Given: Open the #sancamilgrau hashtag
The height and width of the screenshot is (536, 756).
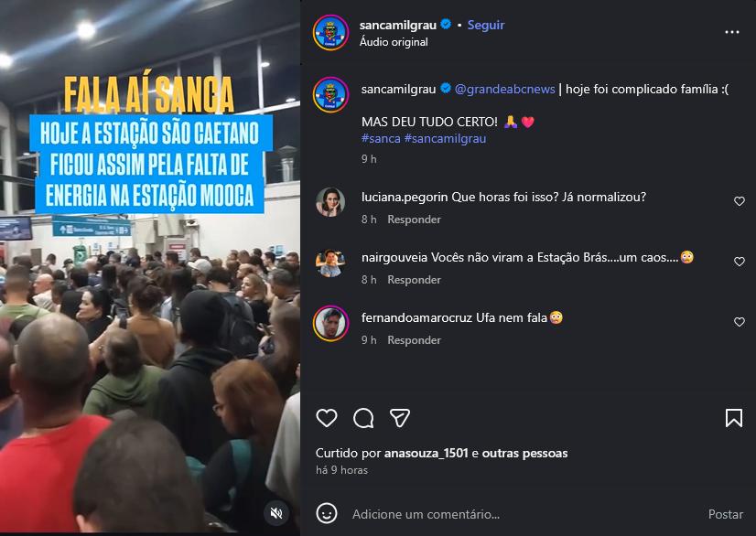Looking at the screenshot, I should click(445, 138).
